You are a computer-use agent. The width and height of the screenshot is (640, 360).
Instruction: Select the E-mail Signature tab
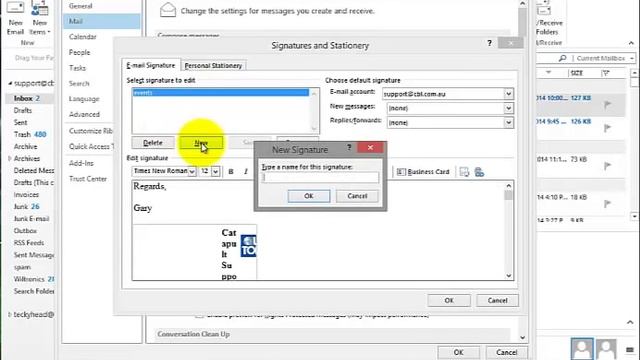tap(151, 65)
